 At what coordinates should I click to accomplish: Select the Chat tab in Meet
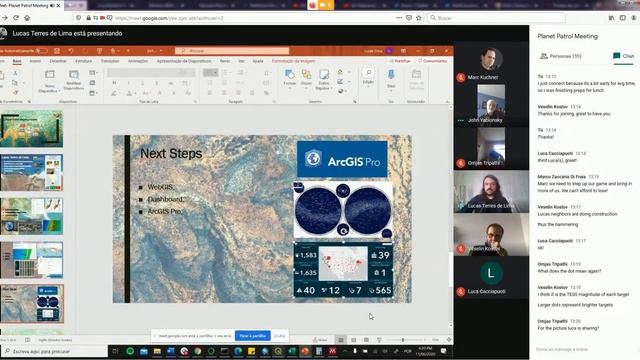click(x=624, y=56)
